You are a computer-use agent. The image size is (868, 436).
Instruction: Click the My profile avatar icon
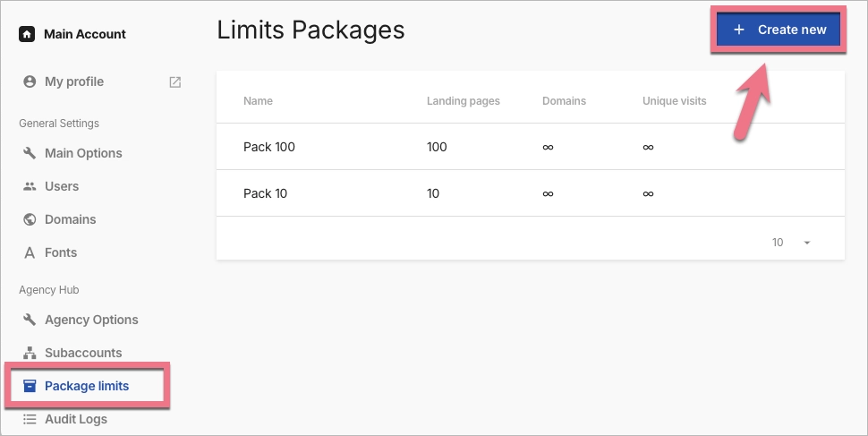(30, 81)
